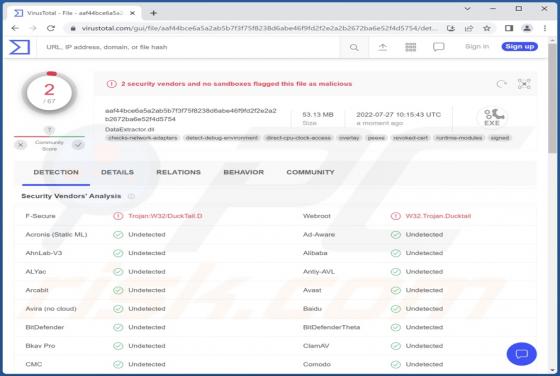
Task: Click the Trojan:W32/DuckTail.D result
Action: (165, 216)
